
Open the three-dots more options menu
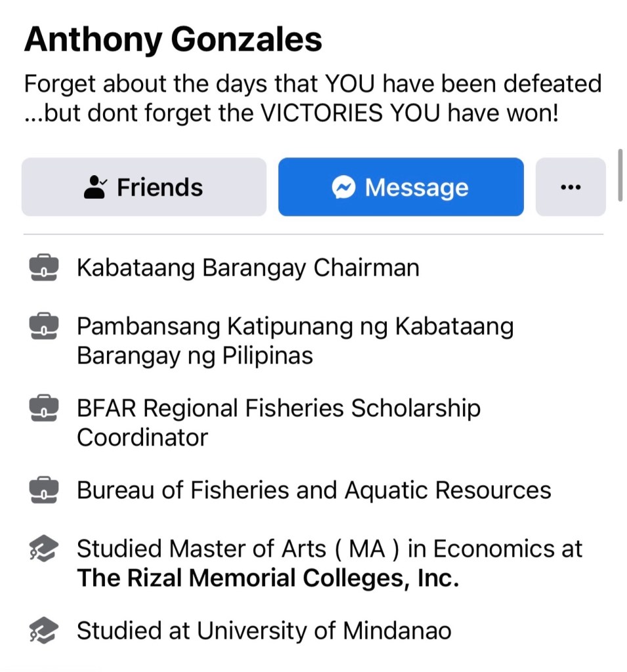click(571, 188)
